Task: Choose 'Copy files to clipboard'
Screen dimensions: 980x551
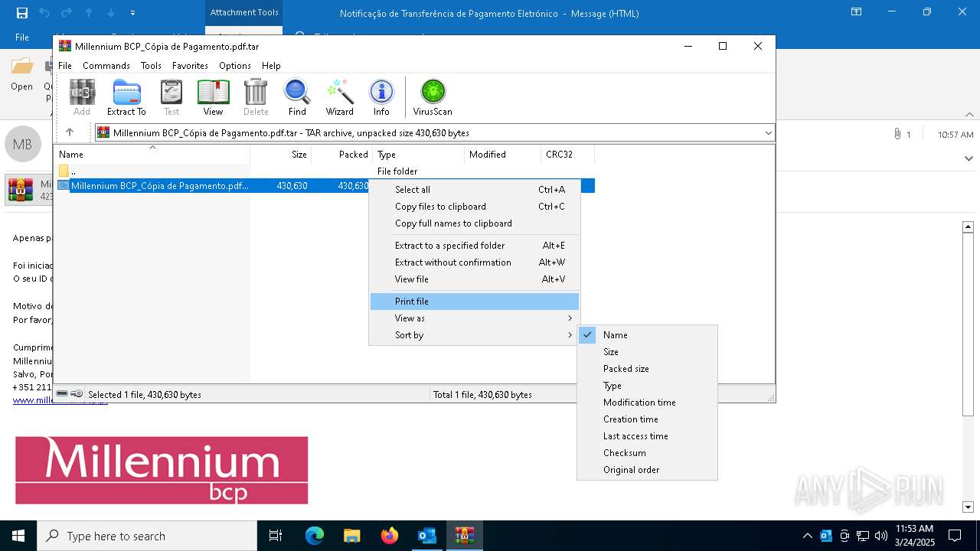Action: click(474, 206)
